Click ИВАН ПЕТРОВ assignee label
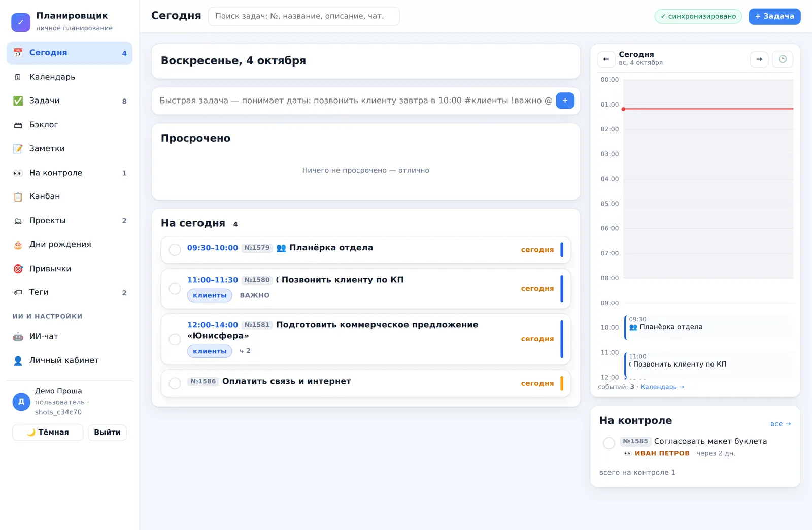 (x=662, y=453)
